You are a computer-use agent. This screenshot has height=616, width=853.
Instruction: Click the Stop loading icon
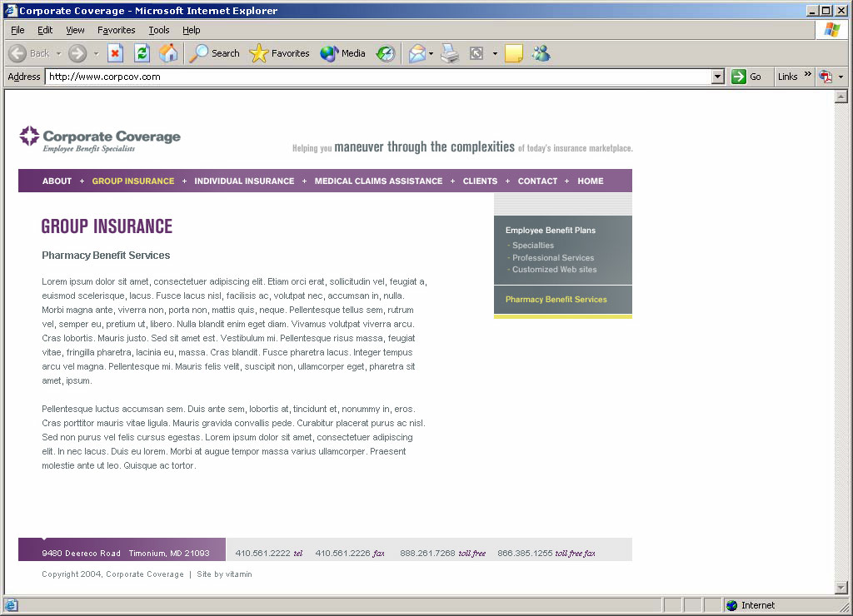(116, 53)
